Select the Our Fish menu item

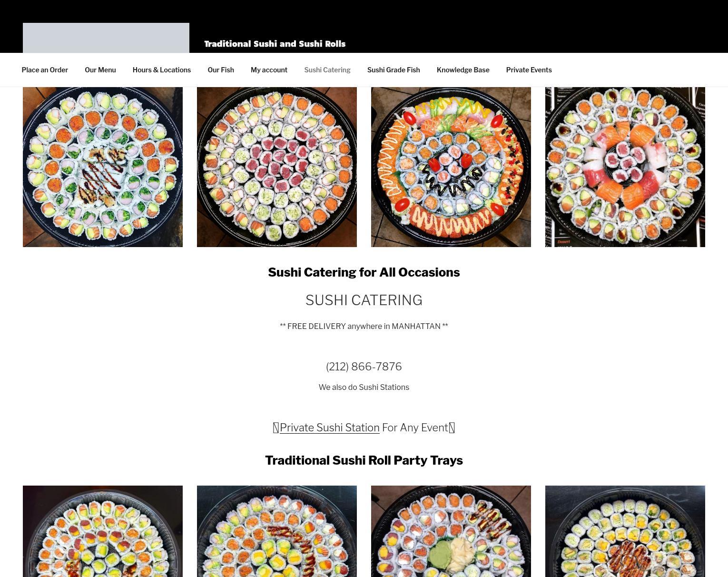[221, 70]
